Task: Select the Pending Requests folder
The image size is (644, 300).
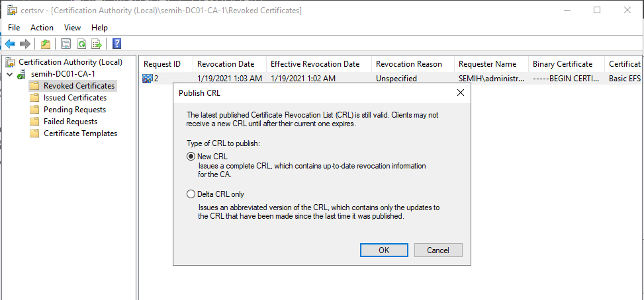Action: pos(74,110)
